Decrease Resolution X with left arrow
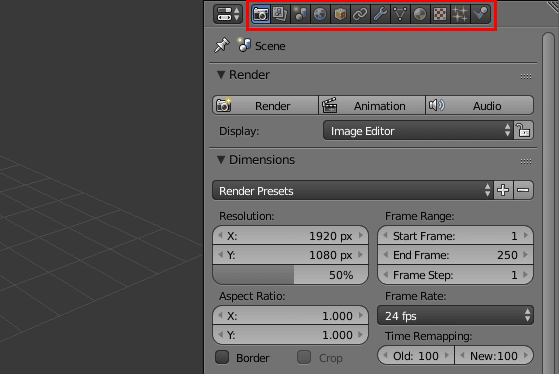The width and height of the screenshot is (559, 374). pyautogui.click(x=220, y=235)
